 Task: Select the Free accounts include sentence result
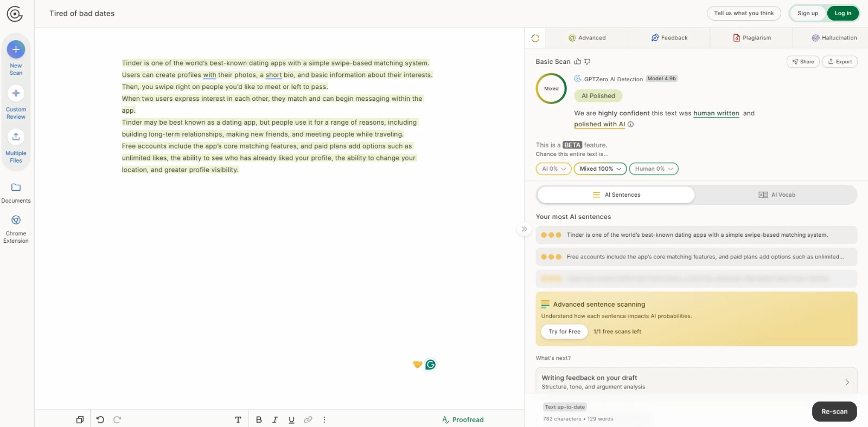click(x=696, y=257)
